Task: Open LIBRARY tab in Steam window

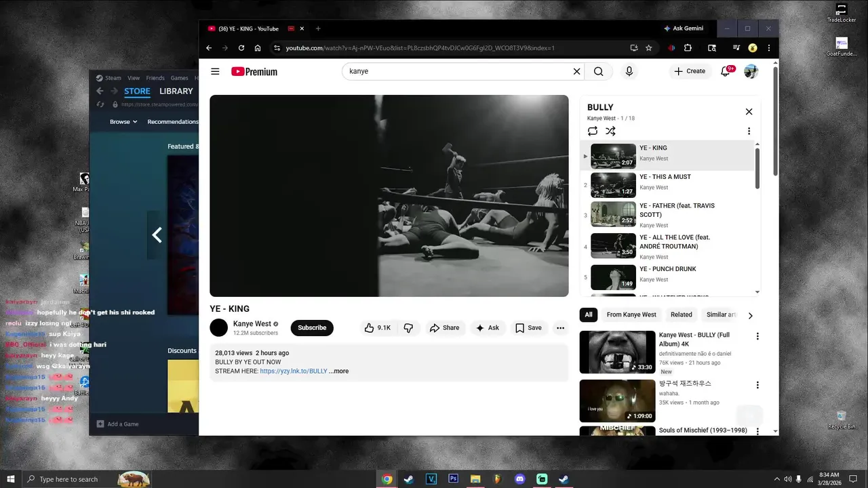Action: (176, 91)
